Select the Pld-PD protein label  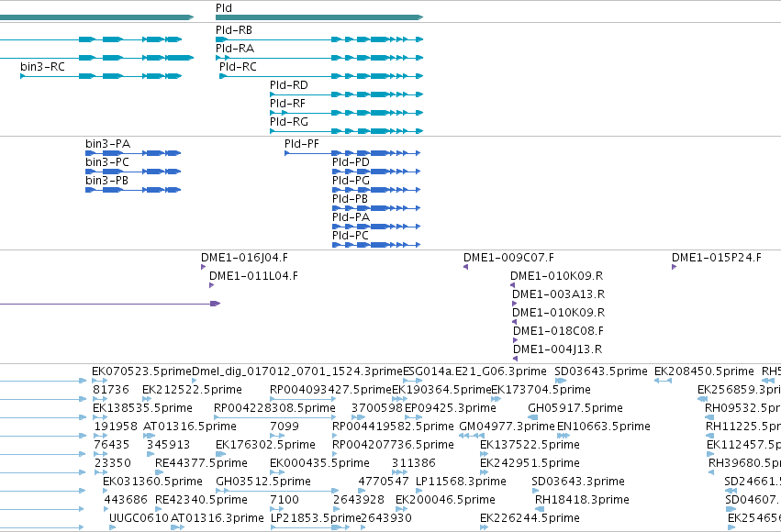[351, 162]
